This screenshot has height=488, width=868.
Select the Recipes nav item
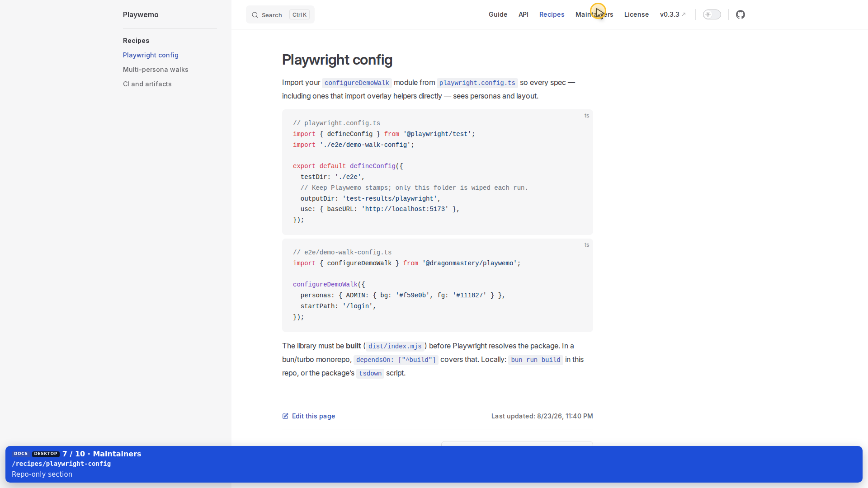pos(552,14)
